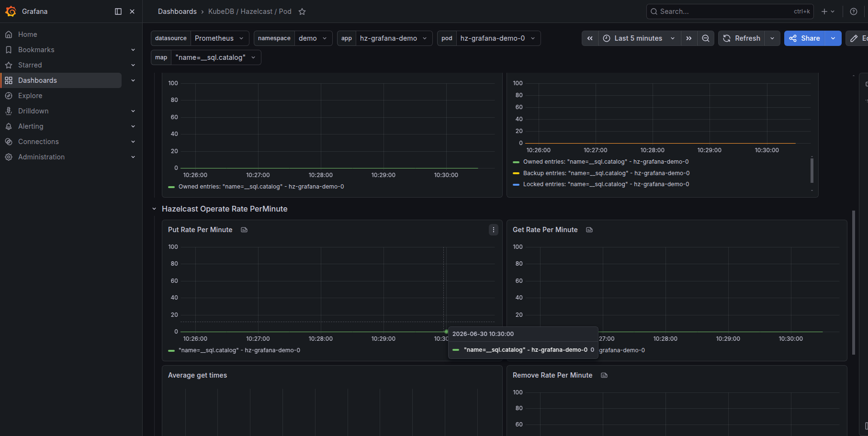Click the Average get times panel title

(197, 375)
